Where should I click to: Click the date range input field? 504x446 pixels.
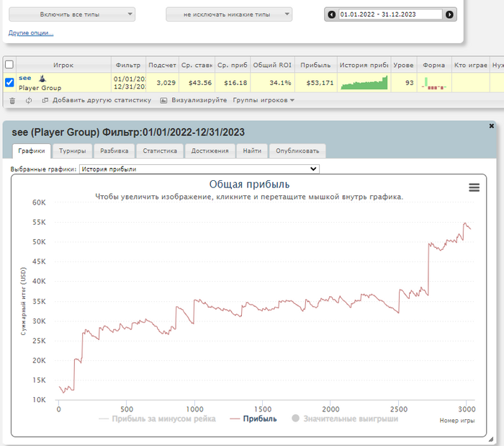pos(390,14)
